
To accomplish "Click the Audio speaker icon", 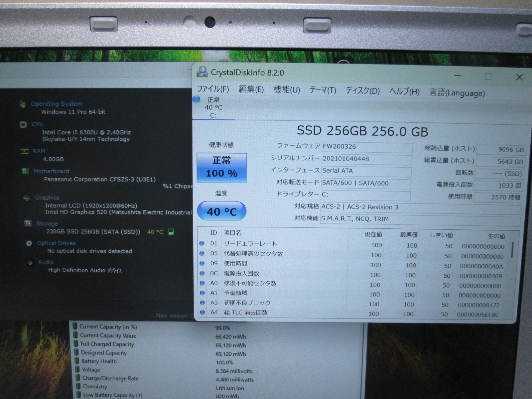I will (x=31, y=263).
